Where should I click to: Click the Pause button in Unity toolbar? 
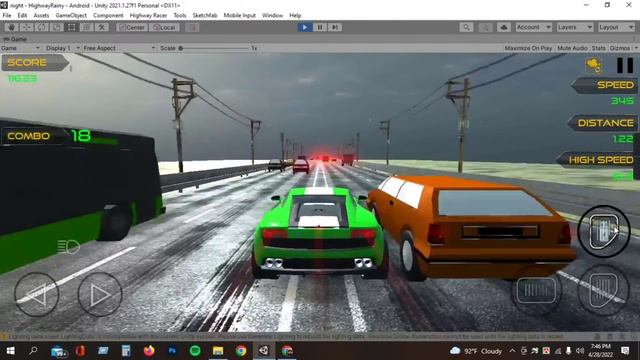[320, 27]
